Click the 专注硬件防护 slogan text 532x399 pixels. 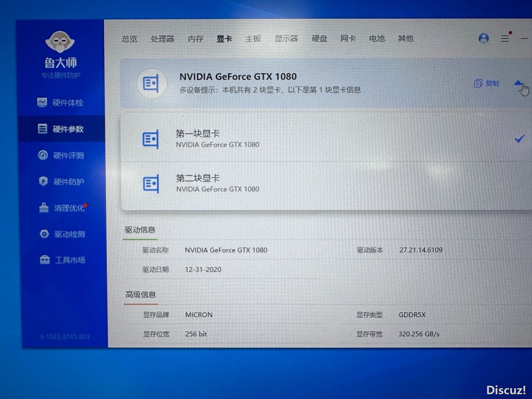pos(61,75)
